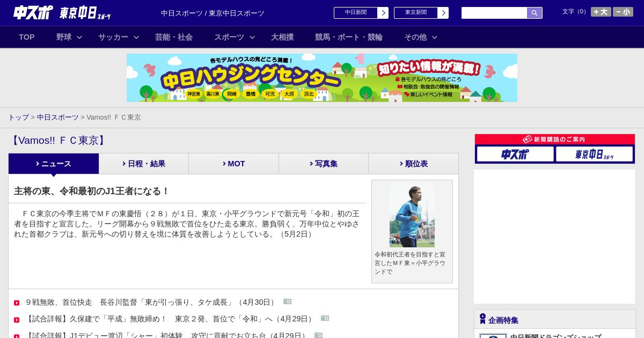Click the page heading 【Vamos!! ＦＣ東京】

point(59,141)
